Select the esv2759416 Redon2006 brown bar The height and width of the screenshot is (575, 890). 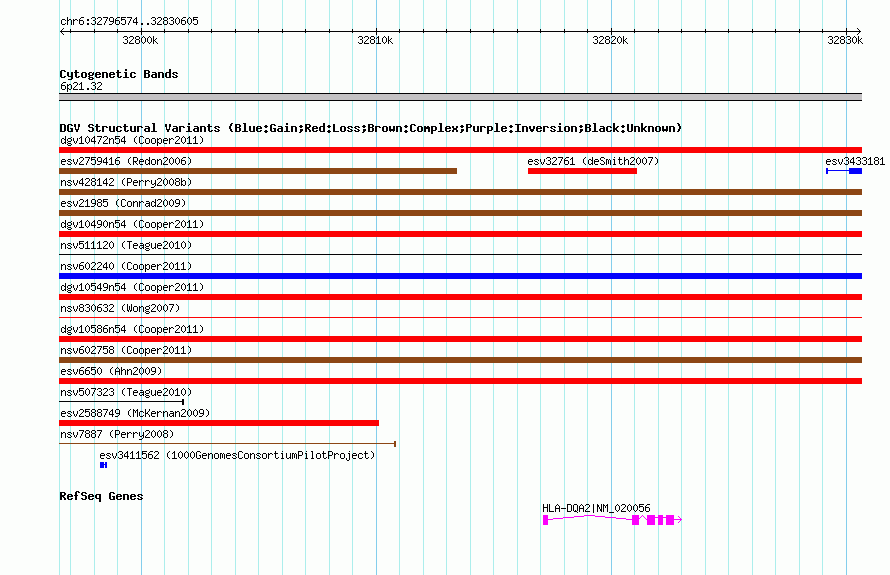click(x=258, y=171)
